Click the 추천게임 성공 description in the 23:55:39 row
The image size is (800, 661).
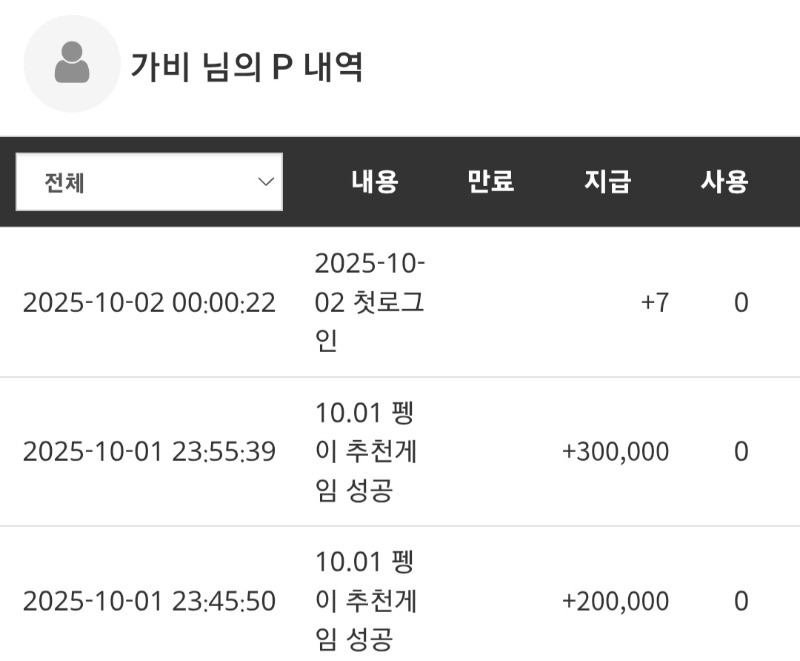pos(366,452)
